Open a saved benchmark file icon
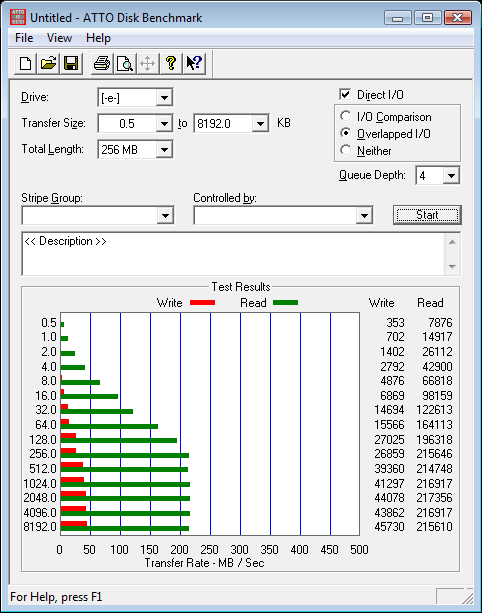Image resolution: width=482 pixels, height=613 pixels. click(48, 63)
